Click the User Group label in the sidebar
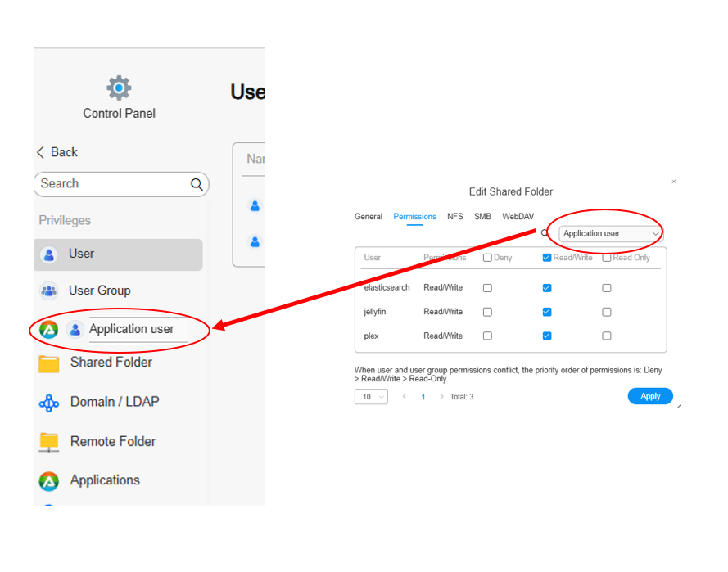 99,291
